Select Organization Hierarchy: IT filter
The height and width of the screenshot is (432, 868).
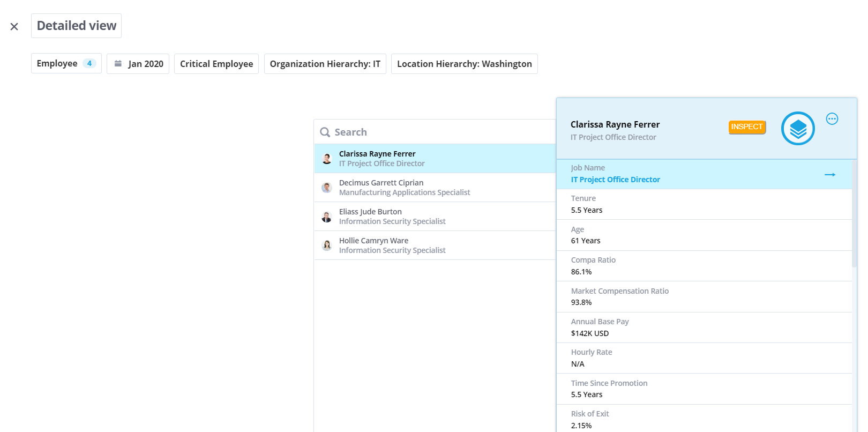325,64
